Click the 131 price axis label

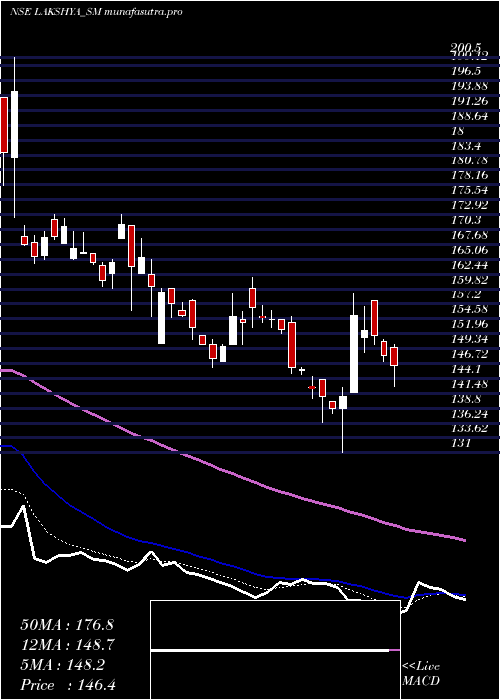point(462,443)
